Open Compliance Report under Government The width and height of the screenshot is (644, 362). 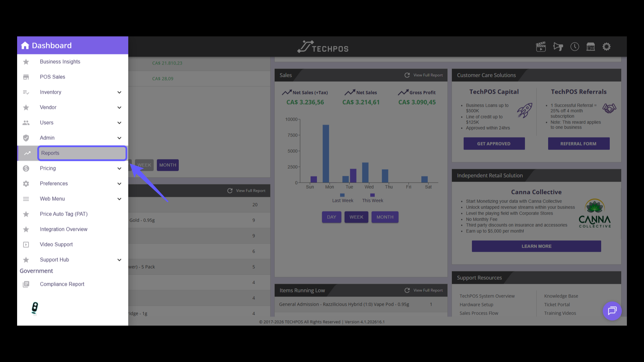(x=62, y=284)
